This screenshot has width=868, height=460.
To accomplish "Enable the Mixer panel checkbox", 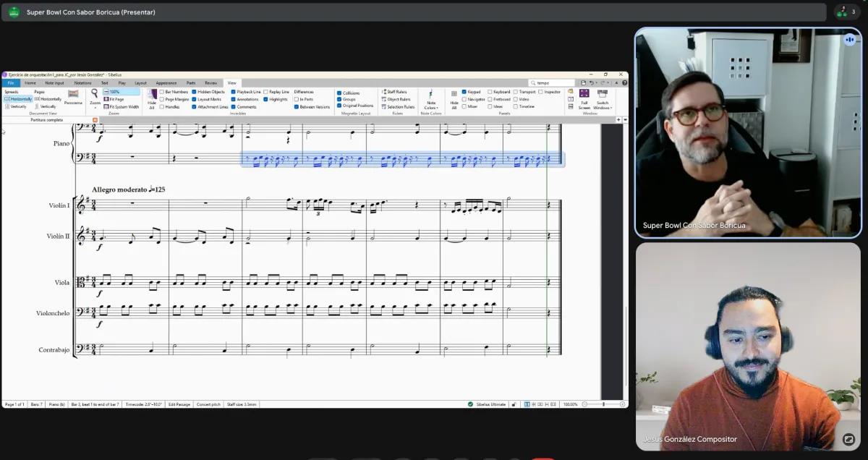I will pyautogui.click(x=464, y=106).
